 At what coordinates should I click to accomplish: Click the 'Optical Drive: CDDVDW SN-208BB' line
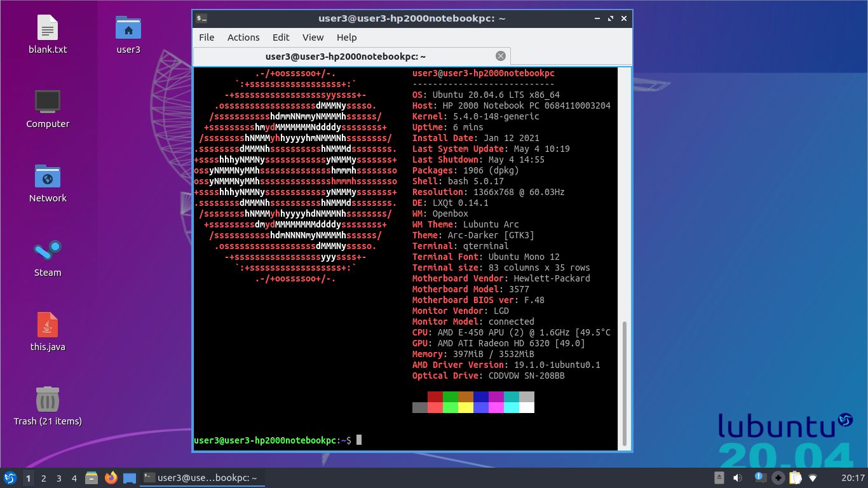click(x=488, y=376)
